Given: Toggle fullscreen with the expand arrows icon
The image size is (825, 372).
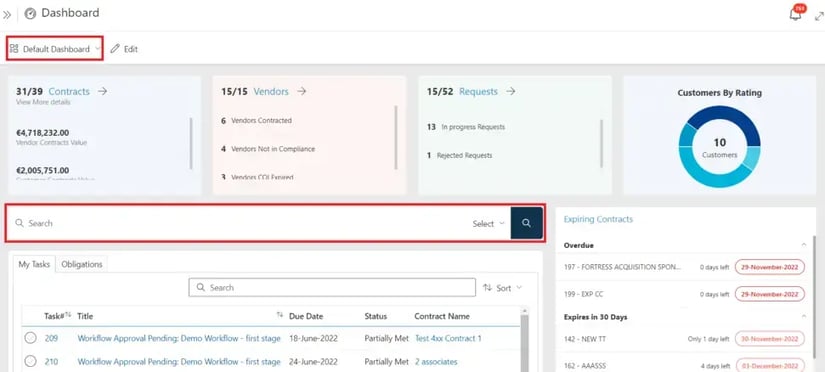Looking at the screenshot, I should pyautogui.click(x=819, y=16).
